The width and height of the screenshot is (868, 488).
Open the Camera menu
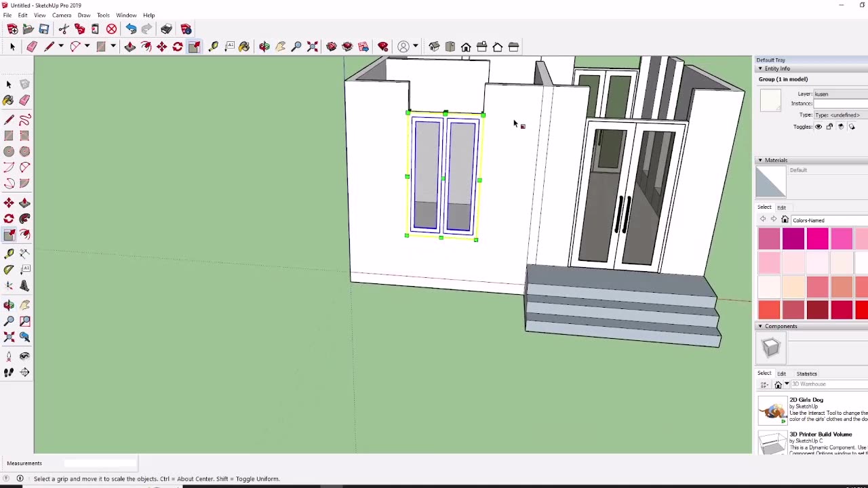pyautogui.click(x=62, y=15)
